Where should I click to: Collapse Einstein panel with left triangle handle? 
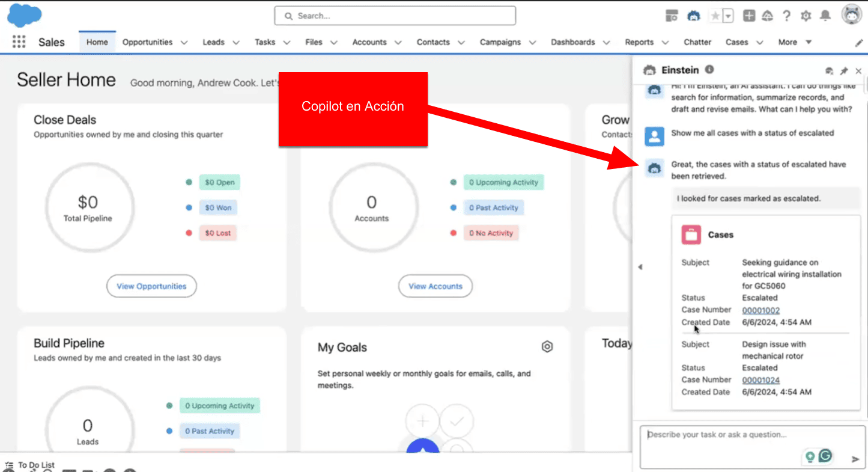click(x=640, y=267)
